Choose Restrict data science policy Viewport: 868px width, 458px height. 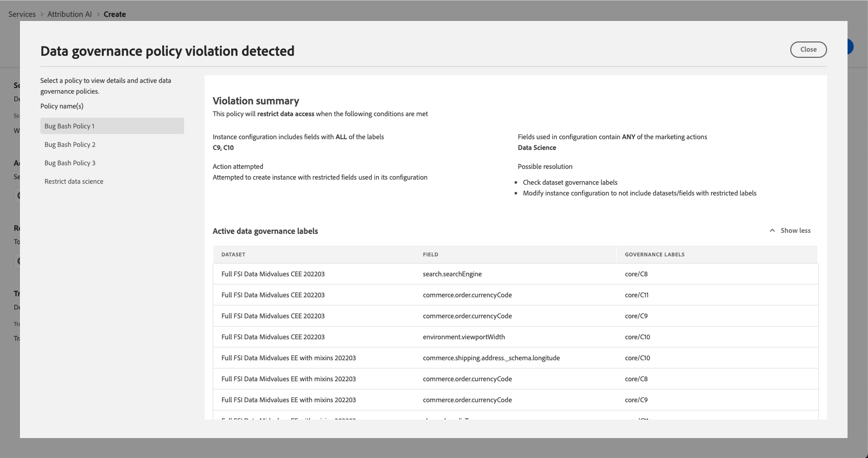click(x=74, y=182)
